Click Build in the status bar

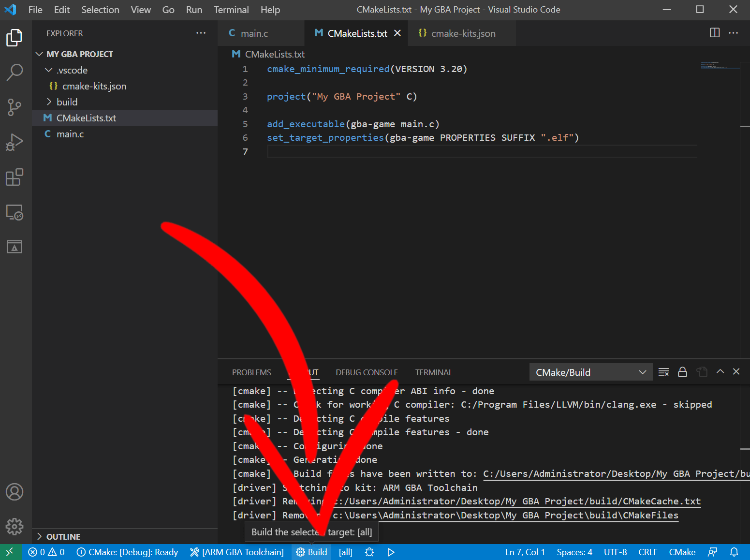pyautogui.click(x=311, y=552)
